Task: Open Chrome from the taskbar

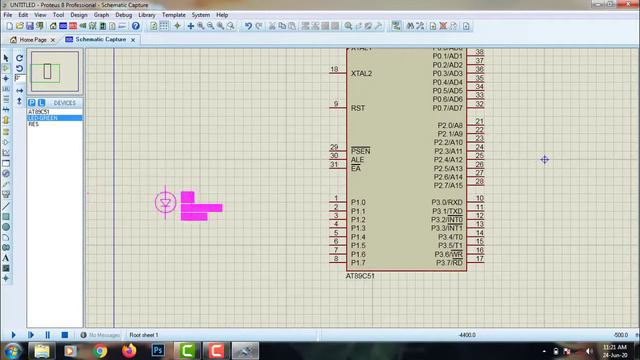Action: tap(100, 351)
